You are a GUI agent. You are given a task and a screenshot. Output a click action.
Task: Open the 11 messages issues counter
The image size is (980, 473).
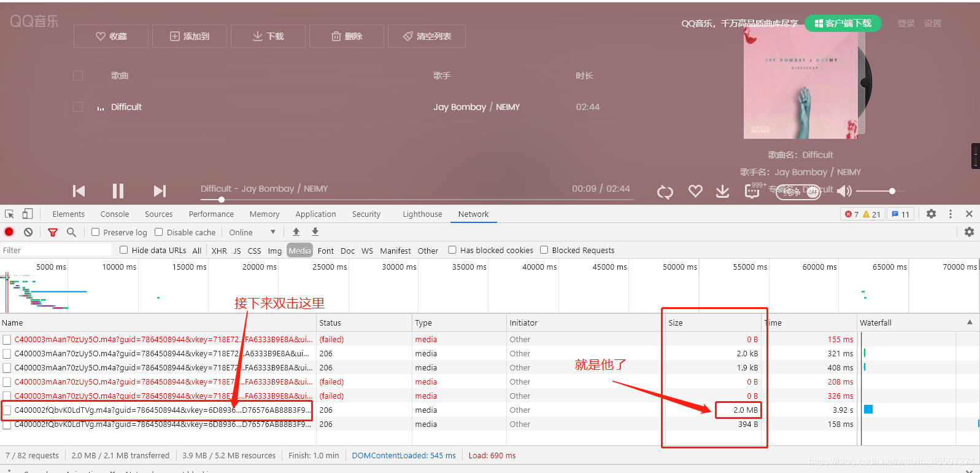[901, 214]
